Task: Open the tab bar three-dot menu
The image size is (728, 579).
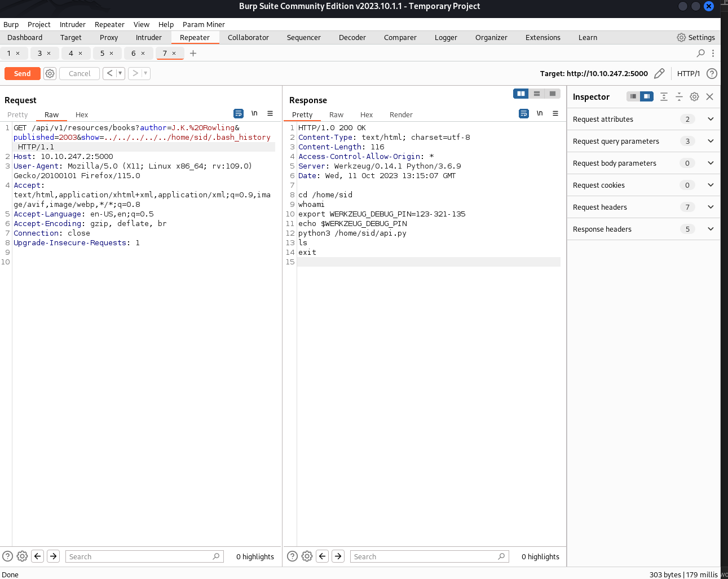Action: [713, 53]
